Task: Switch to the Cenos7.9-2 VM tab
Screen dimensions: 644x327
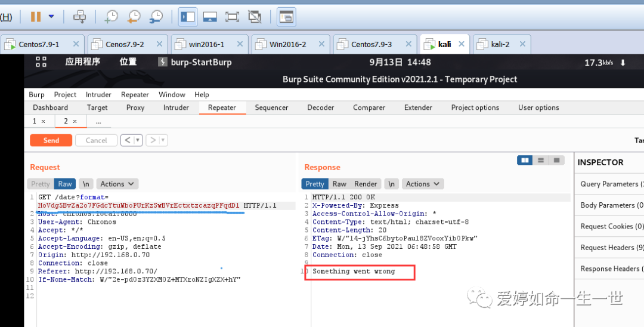Action: tap(125, 44)
